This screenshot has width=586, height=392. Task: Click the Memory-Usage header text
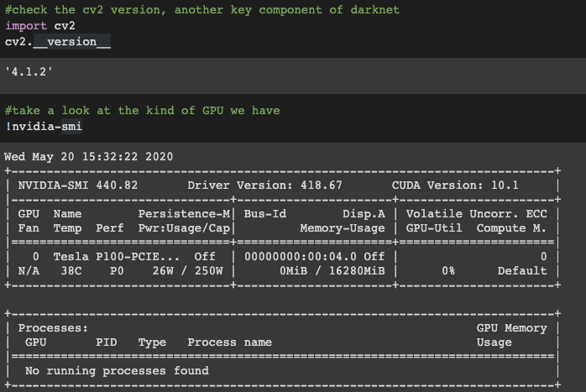coord(343,228)
